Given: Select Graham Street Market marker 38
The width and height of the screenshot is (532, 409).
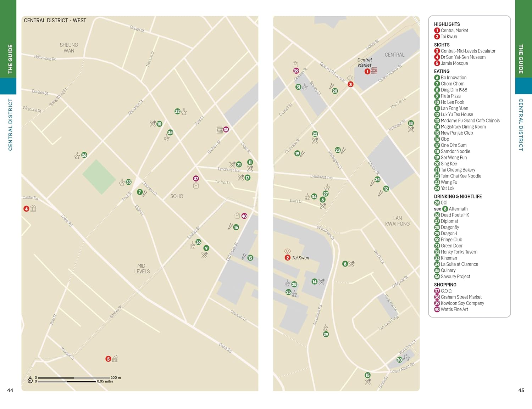Looking at the screenshot, I should [x=226, y=130].
